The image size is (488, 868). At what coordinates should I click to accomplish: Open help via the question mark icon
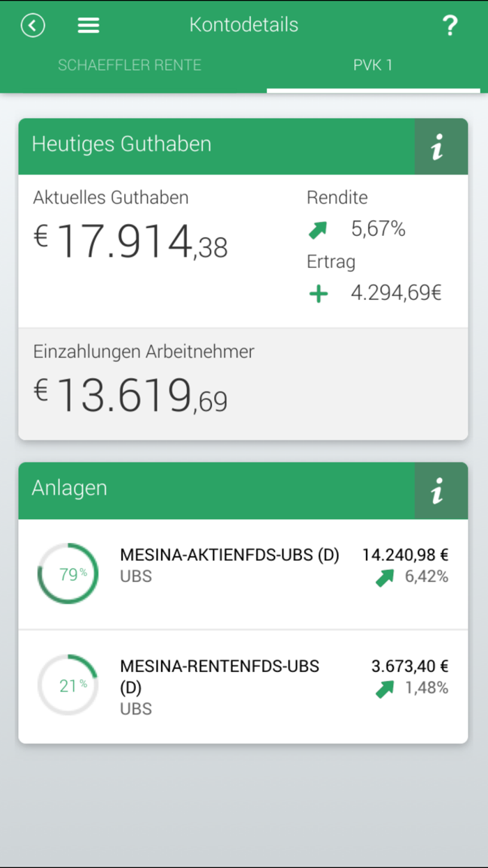pyautogui.click(x=450, y=25)
